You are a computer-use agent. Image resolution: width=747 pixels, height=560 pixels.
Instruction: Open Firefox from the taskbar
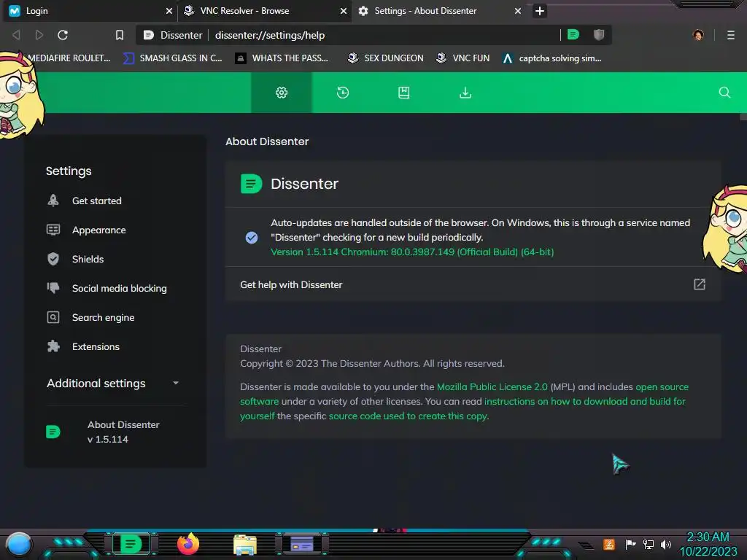[x=188, y=544]
